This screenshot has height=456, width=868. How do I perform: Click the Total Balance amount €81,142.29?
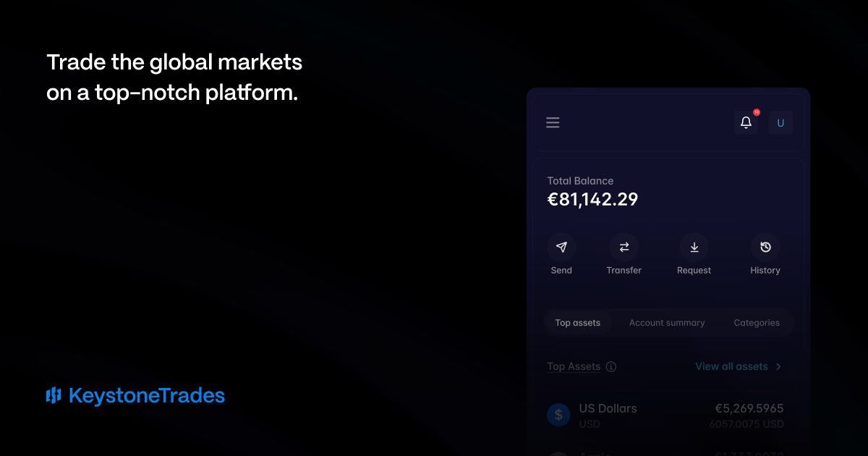pyautogui.click(x=592, y=200)
